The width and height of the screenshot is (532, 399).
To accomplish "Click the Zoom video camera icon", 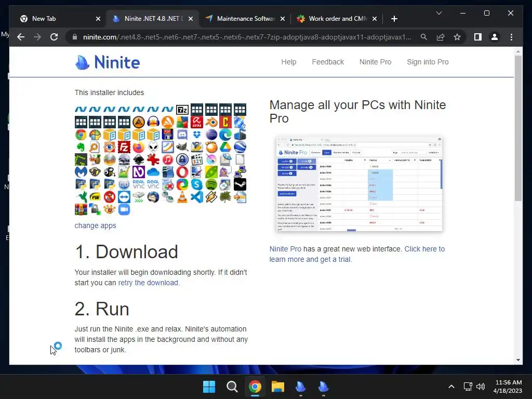I will [x=124, y=210].
